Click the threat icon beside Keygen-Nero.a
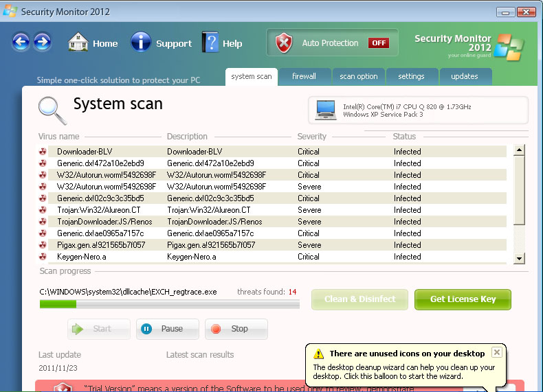Viewport: 543px width, 392px height. point(43,257)
